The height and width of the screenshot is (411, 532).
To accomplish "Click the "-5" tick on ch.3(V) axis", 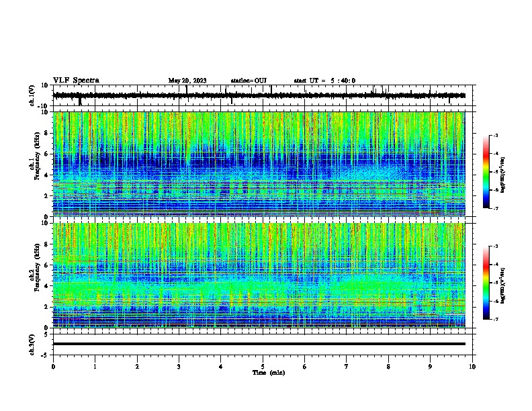I will click(x=45, y=355).
